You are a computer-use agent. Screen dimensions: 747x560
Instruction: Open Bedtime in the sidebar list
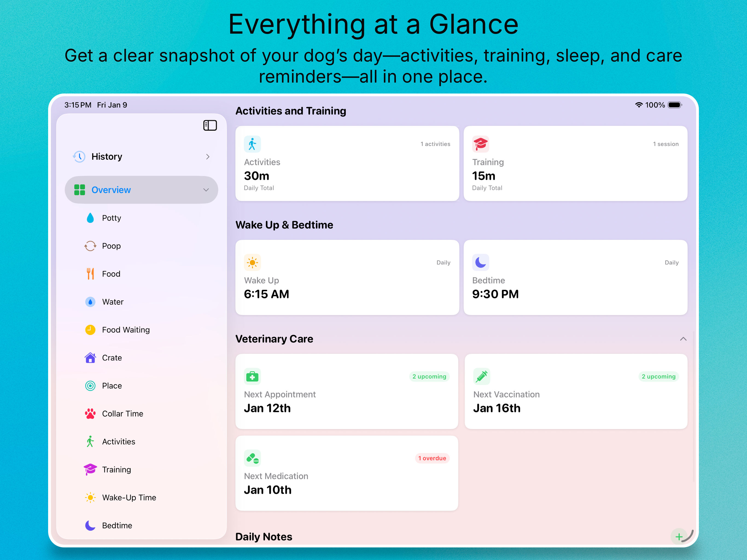coord(141,526)
